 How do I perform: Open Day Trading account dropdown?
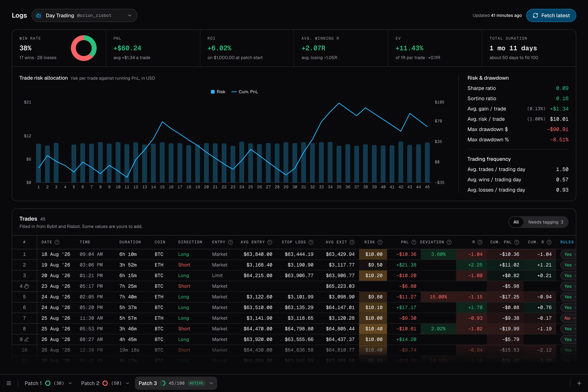84,15
